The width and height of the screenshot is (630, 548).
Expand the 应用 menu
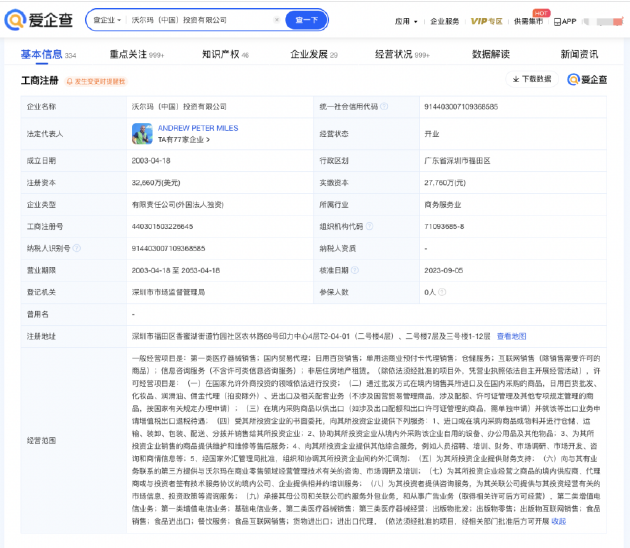[x=406, y=21]
